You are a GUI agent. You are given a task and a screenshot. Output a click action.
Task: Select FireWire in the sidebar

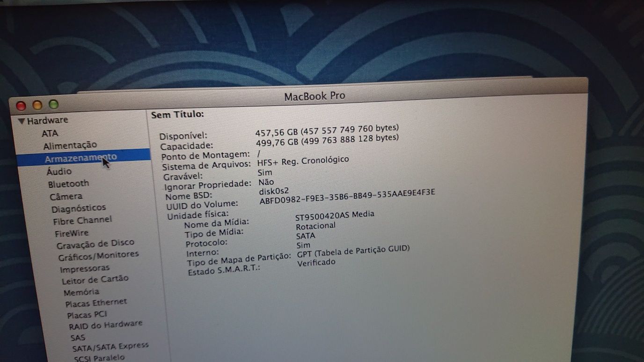click(x=72, y=233)
